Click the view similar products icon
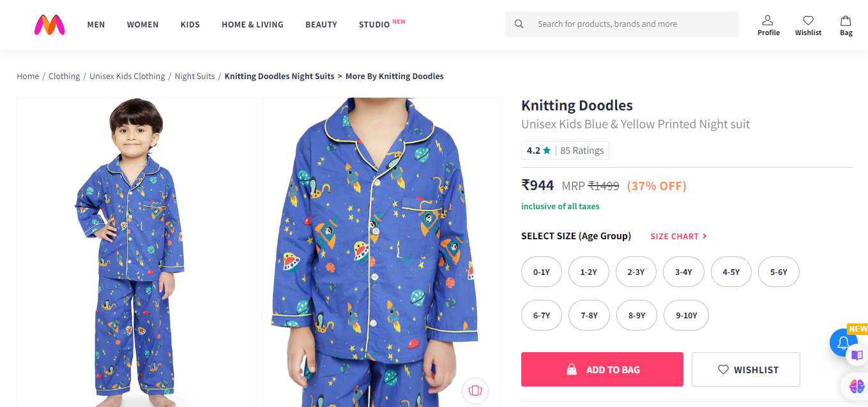Screen dimensions: 868x407 coord(475,390)
